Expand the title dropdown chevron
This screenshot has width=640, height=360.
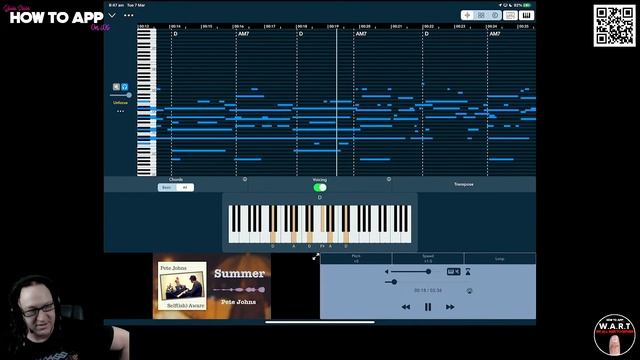click(112, 16)
